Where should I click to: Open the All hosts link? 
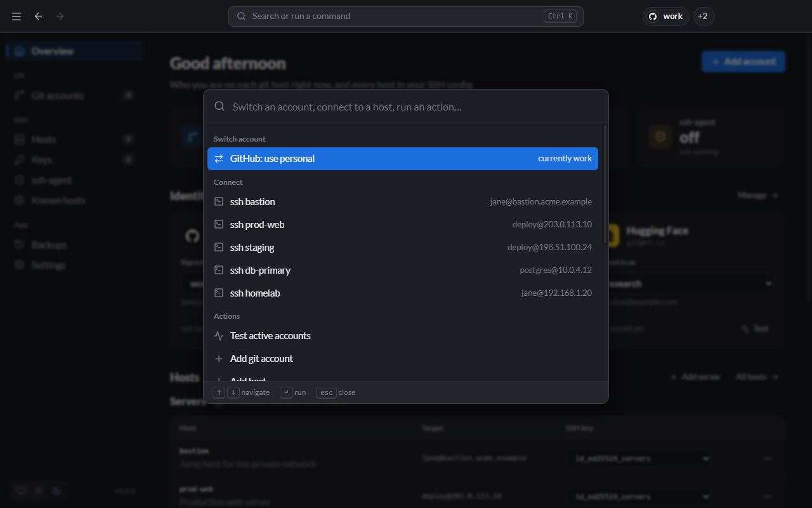757,377
